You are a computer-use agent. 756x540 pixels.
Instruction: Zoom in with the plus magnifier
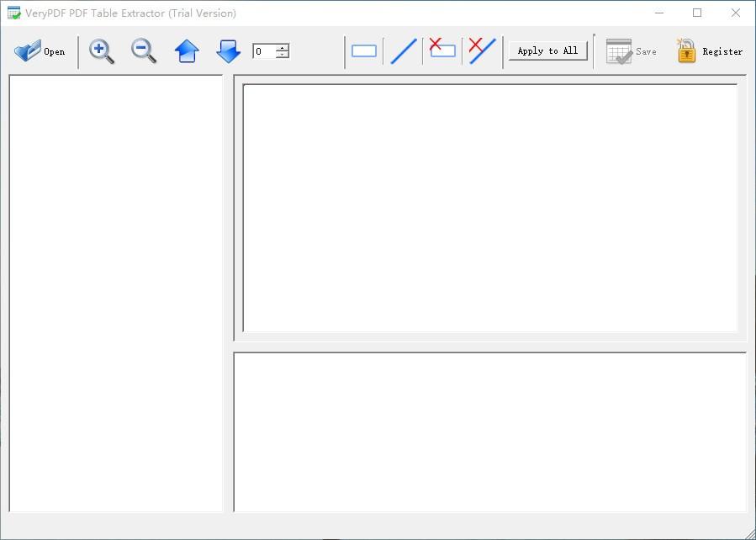[102, 51]
